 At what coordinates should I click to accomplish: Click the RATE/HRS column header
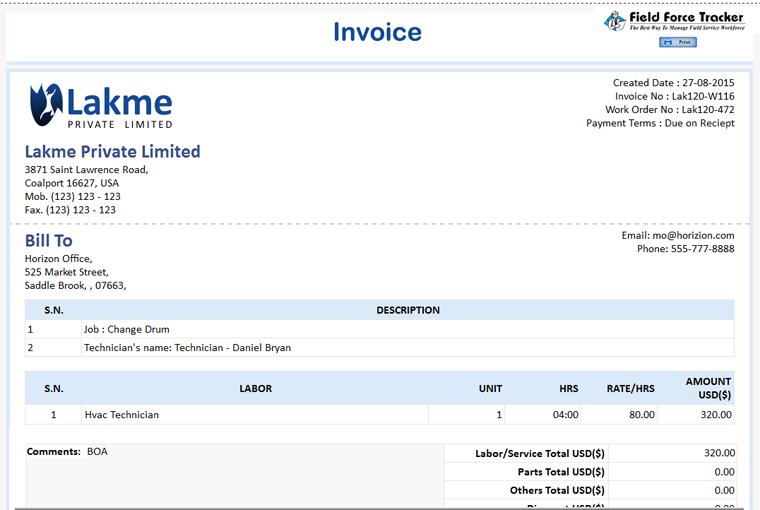(630, 388)
